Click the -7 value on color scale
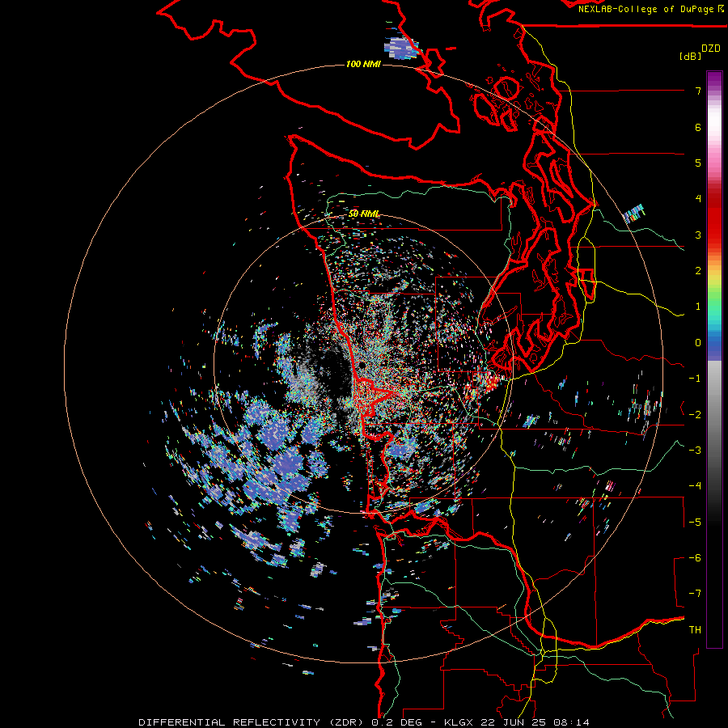The image size is (728, 728). [695, 594]
